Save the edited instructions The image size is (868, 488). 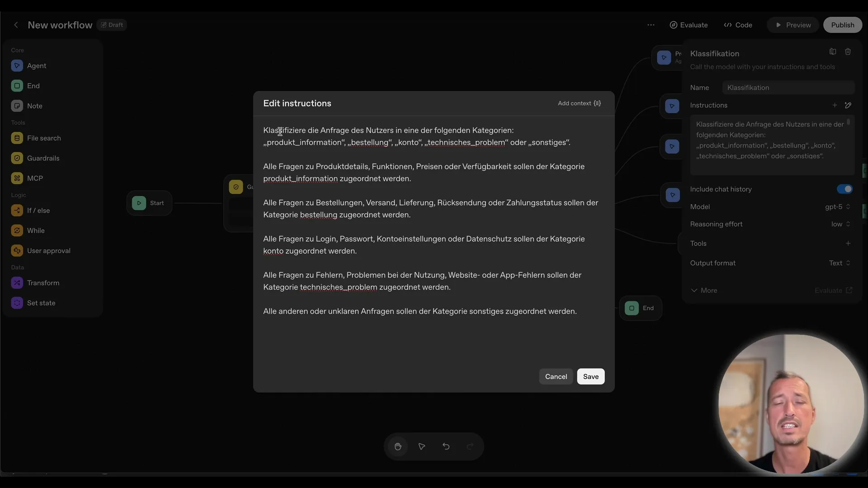pyautogui.click(x=591, y=376)
